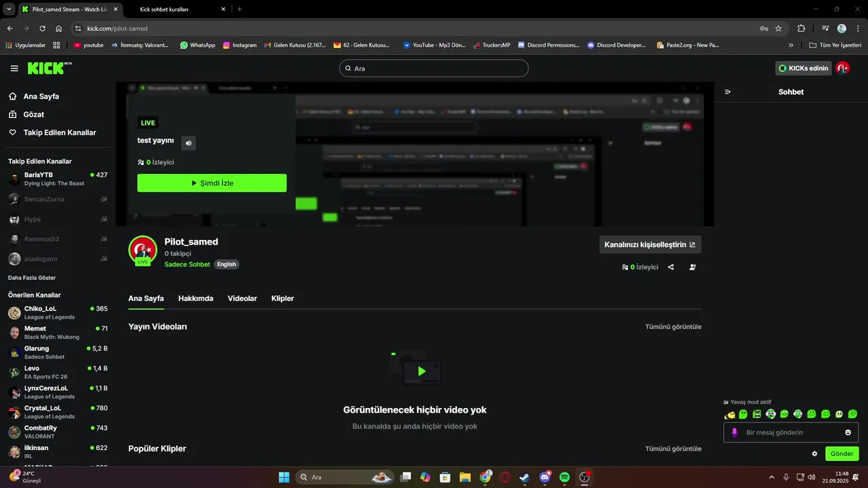This screenshot has width=868, height=488.
Task: Collapse the Sohbet chat panel
Action: (728, 91)
